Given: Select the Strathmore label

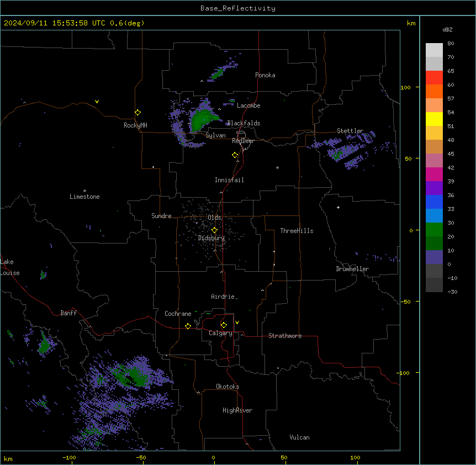Looking at the screenshot, I should pos(285,336).
